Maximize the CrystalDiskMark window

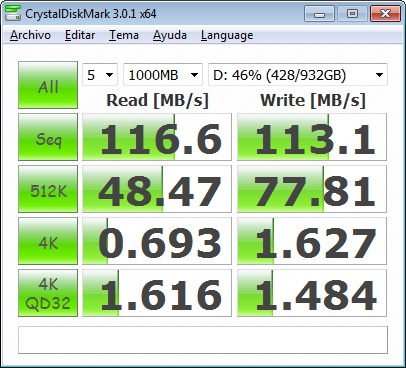[352, 14]
